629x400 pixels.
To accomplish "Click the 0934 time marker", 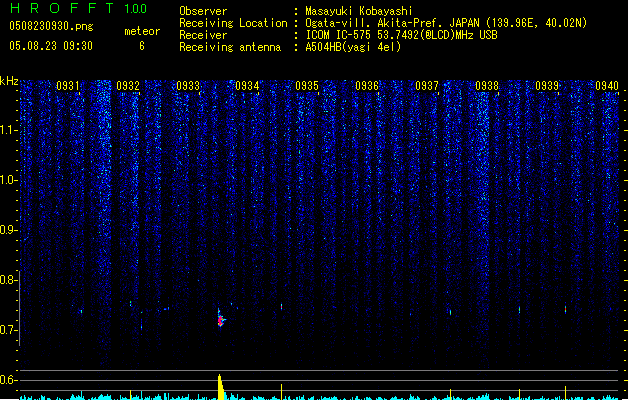I will [x=247, y=85].
